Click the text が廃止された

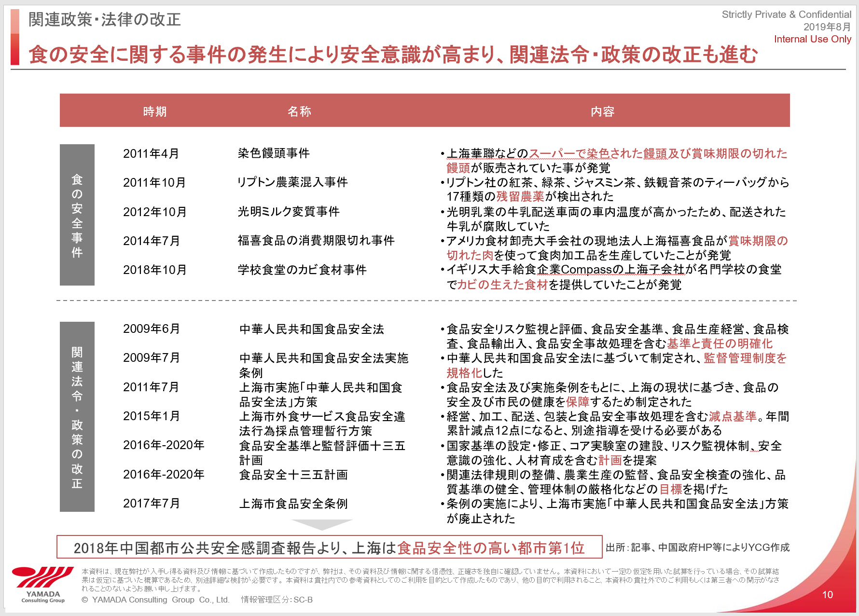tap(481, 519)
